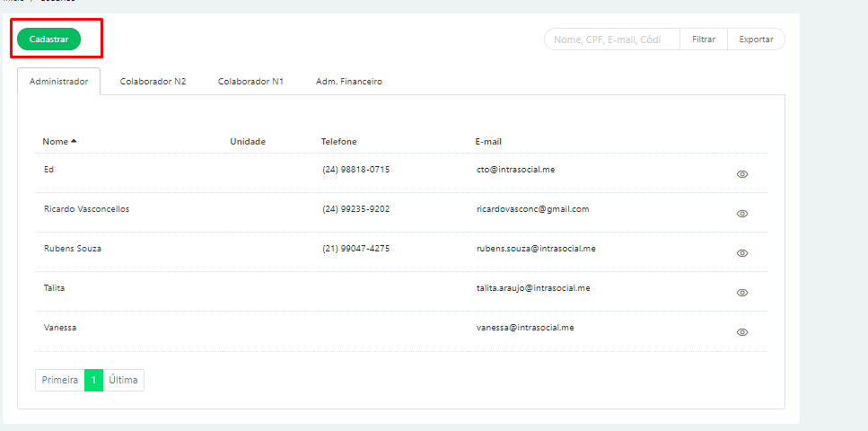Click the Telefone column header
The height and width of the screenshot is (431, 868).
click(x=338, y=142)
